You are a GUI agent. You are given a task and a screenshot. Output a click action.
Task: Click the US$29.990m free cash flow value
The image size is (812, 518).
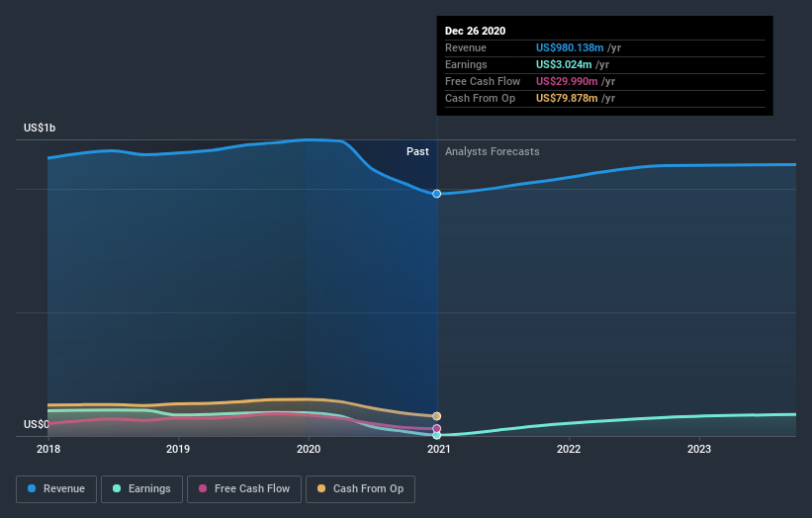pyautogui.click(x=567, y=81)
